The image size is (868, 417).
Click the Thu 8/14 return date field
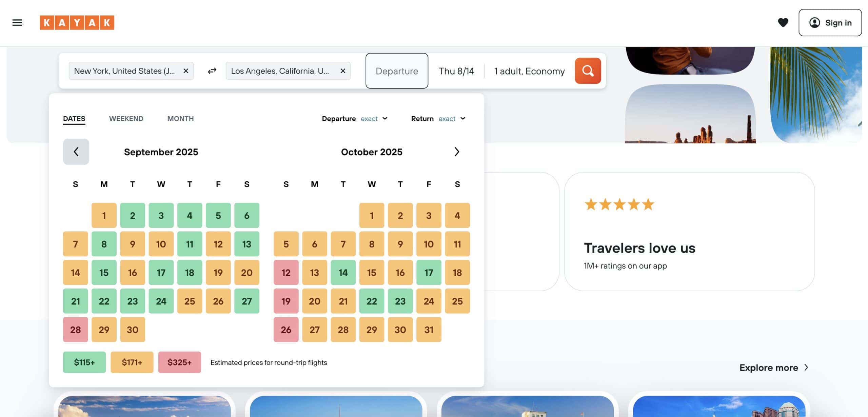pyautogui.click(x=456, y=71)
